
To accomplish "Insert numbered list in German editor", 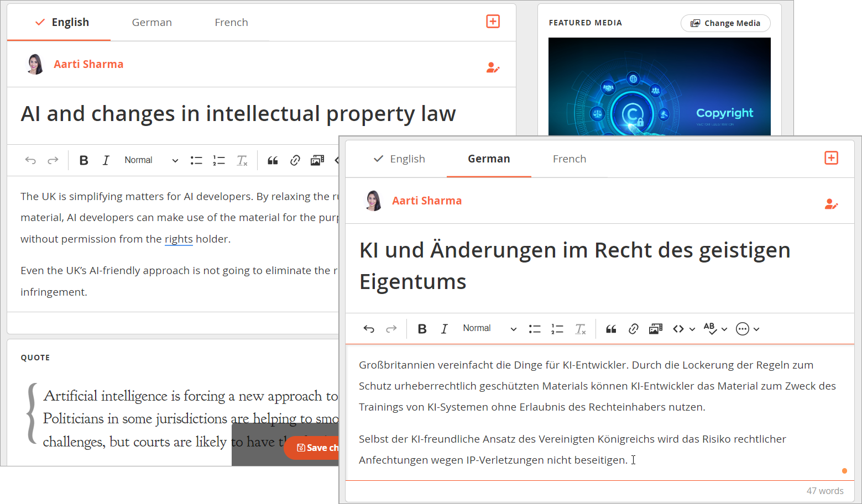I will (557, 329).
